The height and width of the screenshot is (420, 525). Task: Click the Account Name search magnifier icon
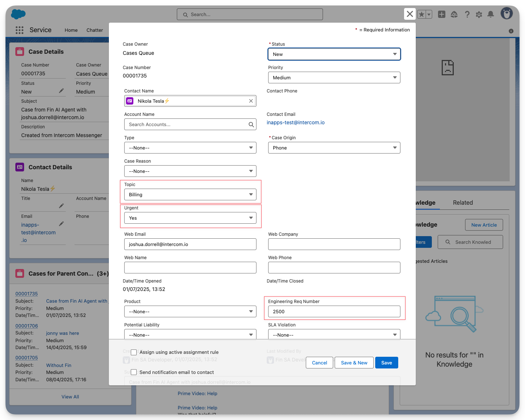pyautogui.click(x=251, y=125)
